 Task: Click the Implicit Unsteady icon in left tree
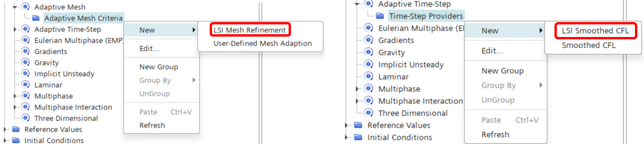click(x=26, y=73)
